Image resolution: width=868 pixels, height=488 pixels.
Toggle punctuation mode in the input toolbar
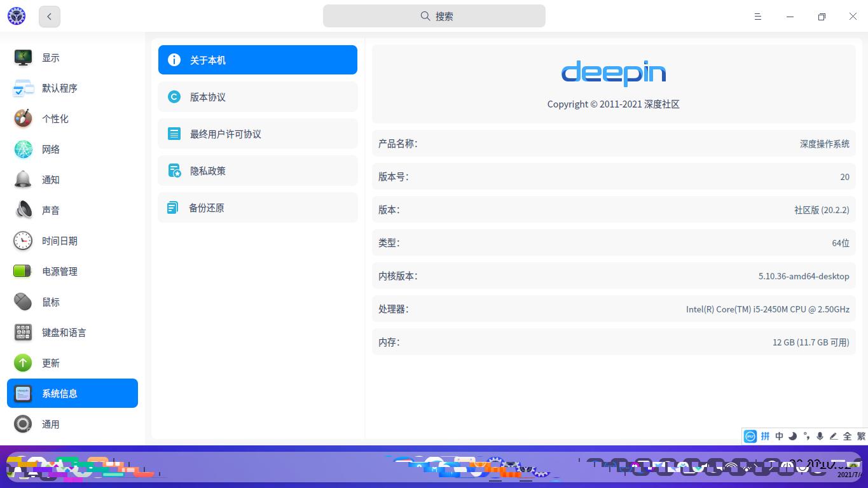tap(806, 436)
